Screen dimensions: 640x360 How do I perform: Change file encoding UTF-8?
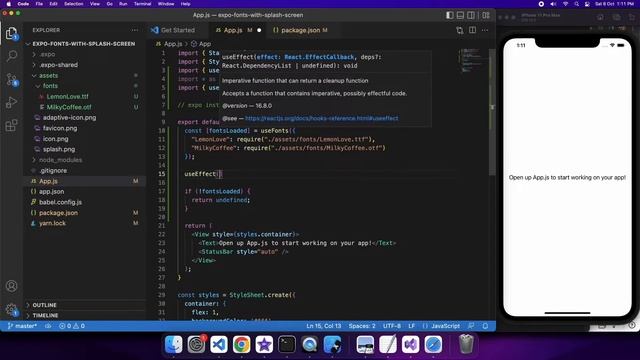point(392,326)
